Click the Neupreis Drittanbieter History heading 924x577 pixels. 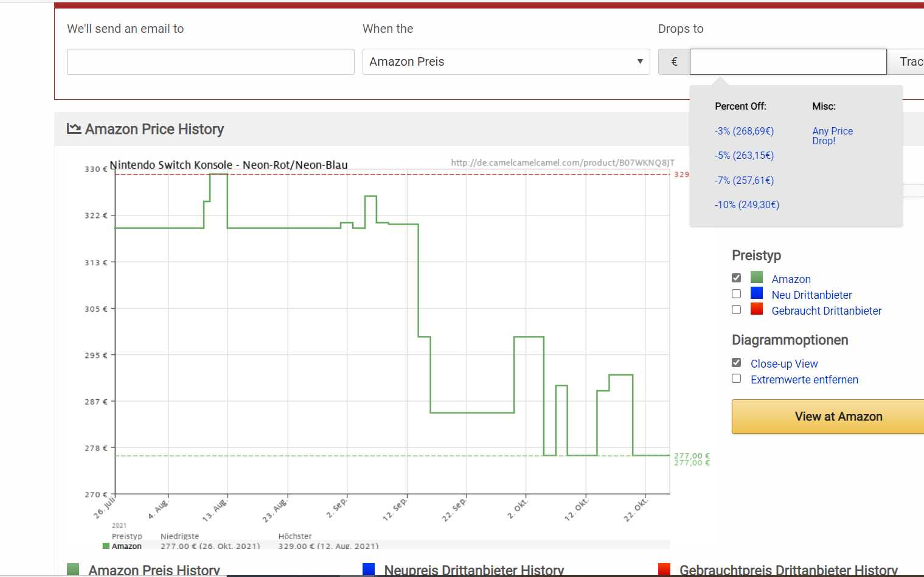(474, 570)
